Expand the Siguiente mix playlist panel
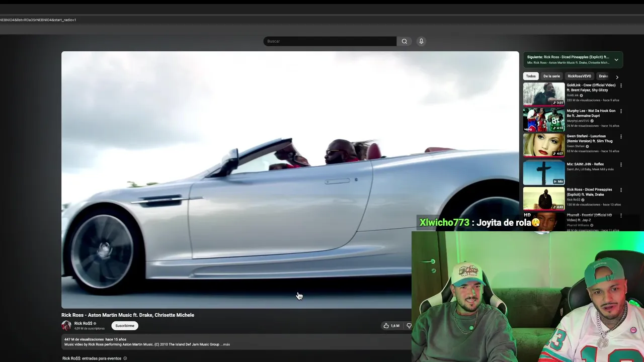The image size is (644, 362). (x=616, y=60)
